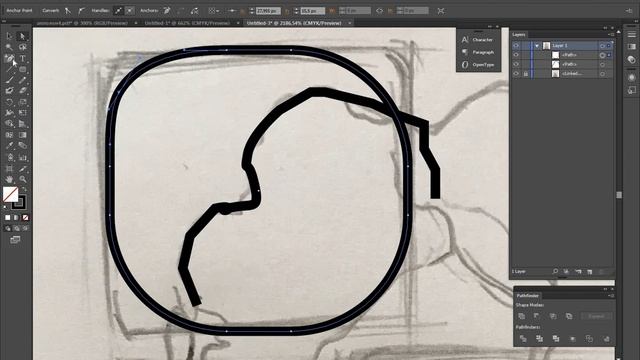The width and height of the screenshot is (640, 360).
Task: Select the Lasso tool
Action: [22, 47]
